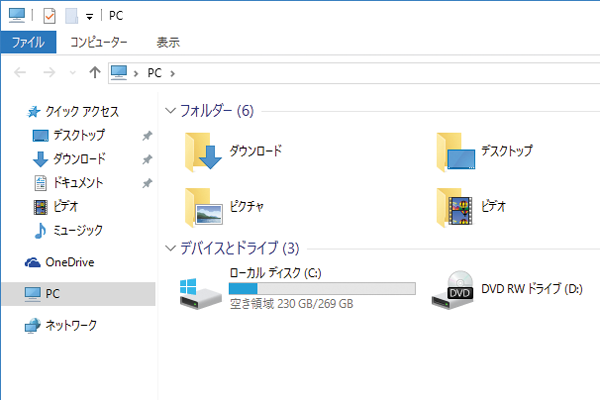Image resolution: width=600 pixels, height=400 pixels.
Task: Open the ファイル menu tab
Action: tap(28, 42)
